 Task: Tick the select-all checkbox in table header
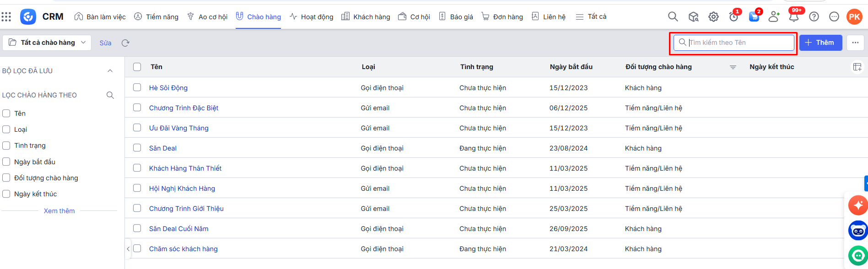(x=137, y=67)
